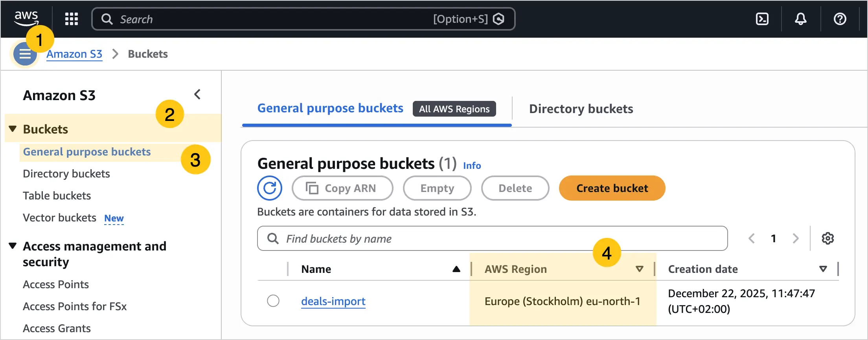This screenshot has width=868, height=340.
Task: Switch to General purpose buckets tab
Action: point(330,108)
